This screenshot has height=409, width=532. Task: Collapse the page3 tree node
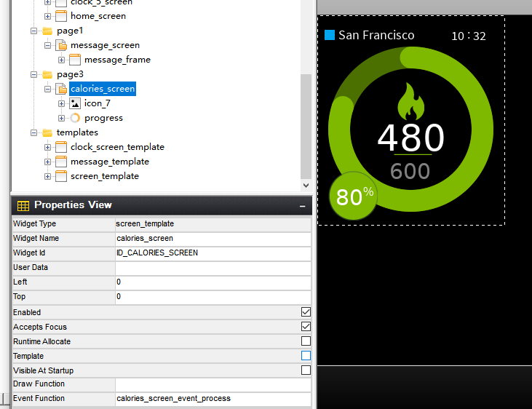coord(33,74)
